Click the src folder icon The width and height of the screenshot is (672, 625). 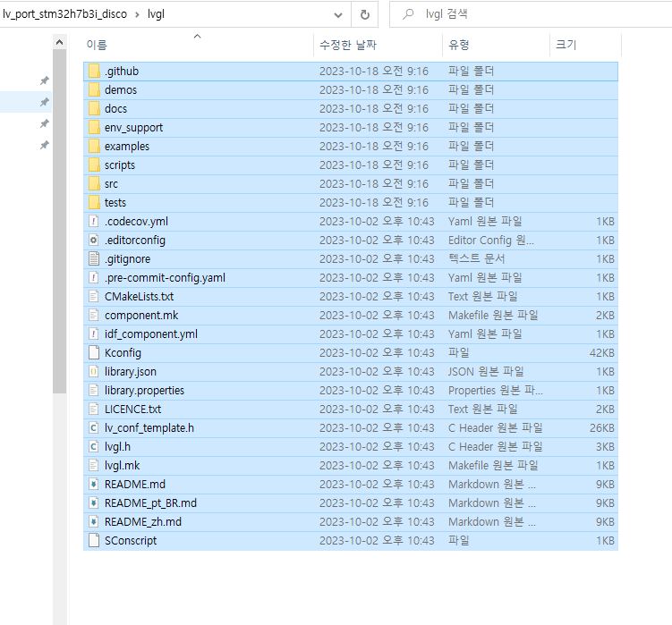pyautogui.click(x=94, y=184)
